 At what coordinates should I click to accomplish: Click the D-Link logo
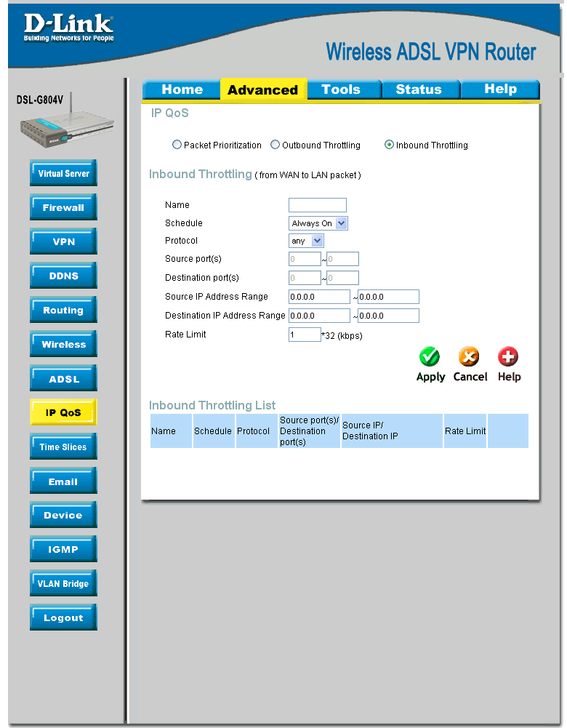(x=68, y=28)
